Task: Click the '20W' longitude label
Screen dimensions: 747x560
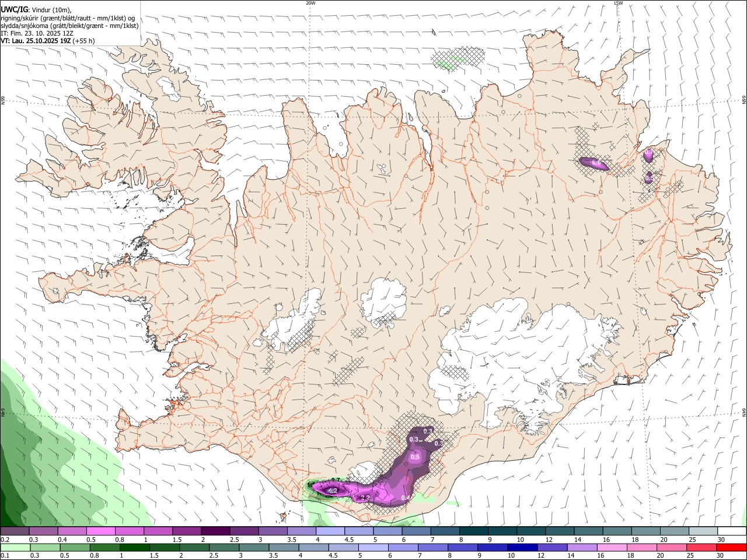Action: (x=310, y=3)
